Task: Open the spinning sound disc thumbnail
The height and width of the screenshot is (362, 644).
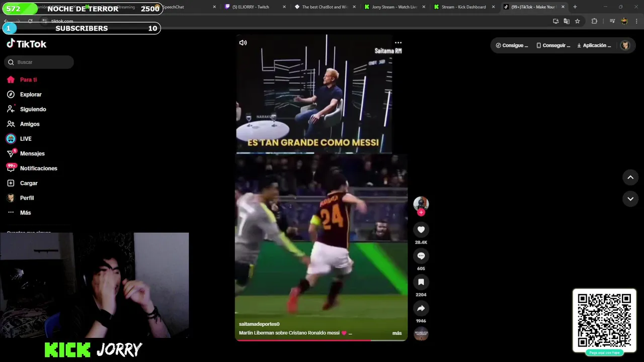Action: (x=421, y=333)
